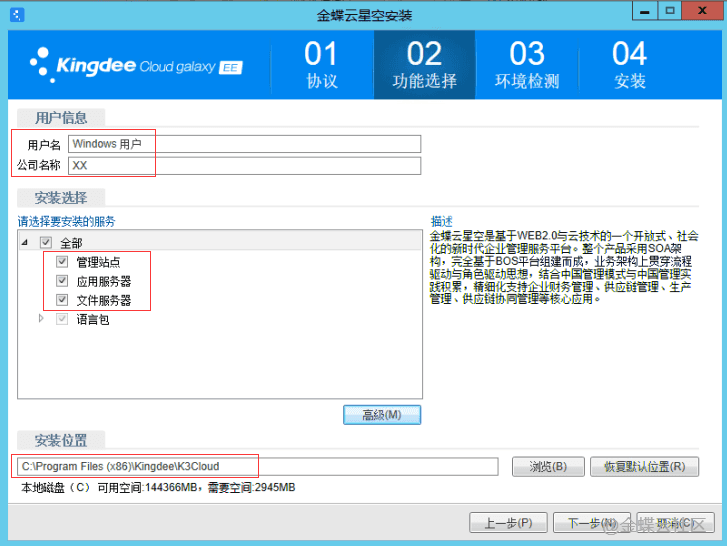This screenshot has width=727, height=546.
Task: Click the 浏览(B) browse button
Action: coord(548,466)
